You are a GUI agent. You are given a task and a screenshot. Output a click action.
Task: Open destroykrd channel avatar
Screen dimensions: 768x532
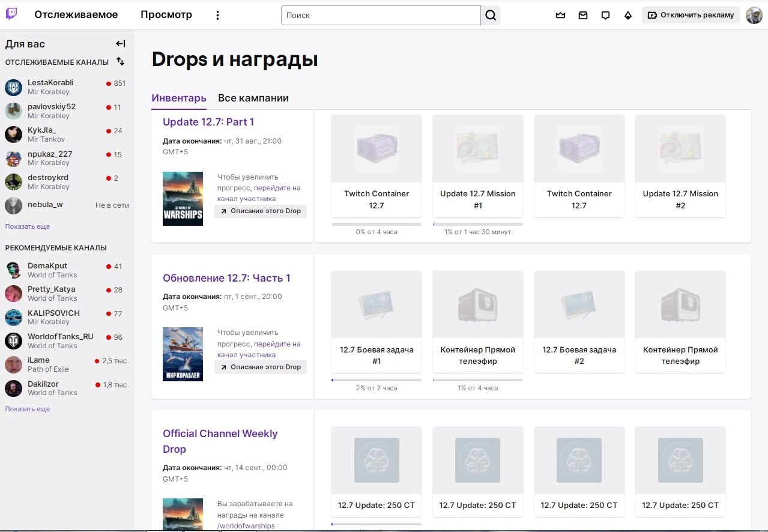[x=14, y=182]
